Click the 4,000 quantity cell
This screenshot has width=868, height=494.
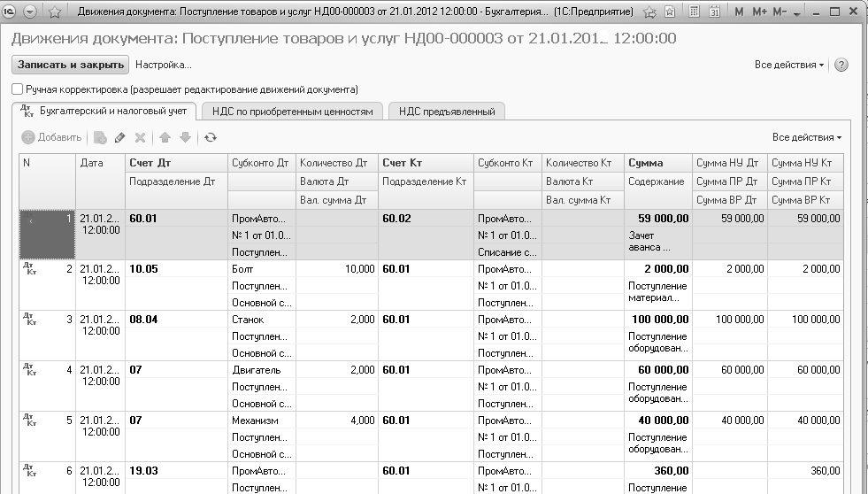337,420
